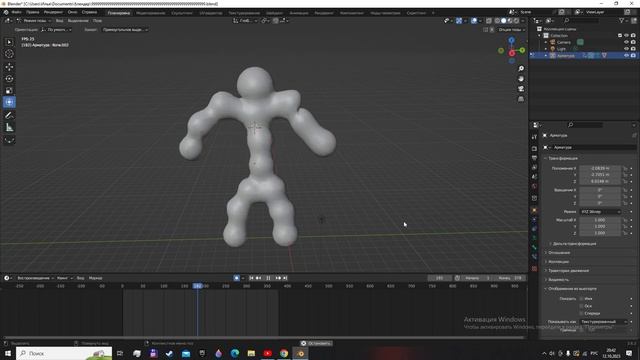Collapse the Трансформация panel
The image size is (640, 360).
tap(562, 158)
